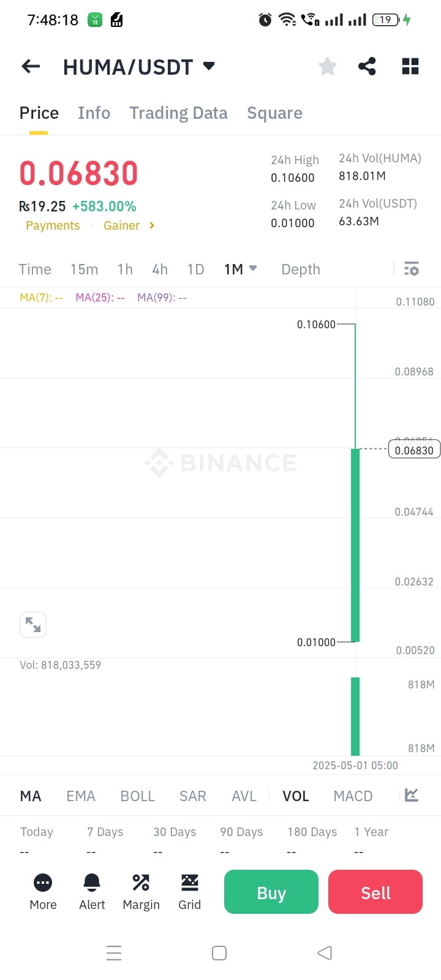Toggle the MA indicator
441x980 pixels.
click(x=31, y=796)
